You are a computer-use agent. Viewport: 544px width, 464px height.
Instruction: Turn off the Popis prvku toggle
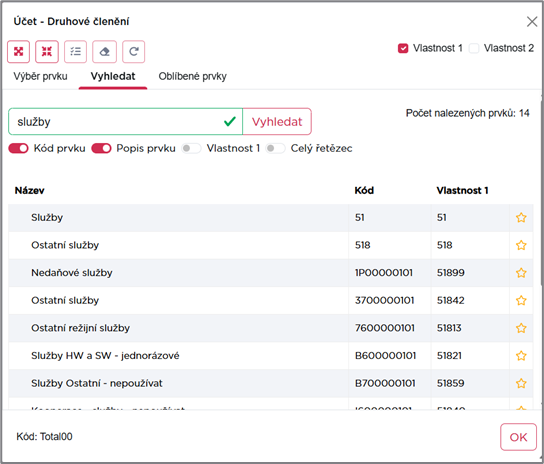[x=101, y=149]
